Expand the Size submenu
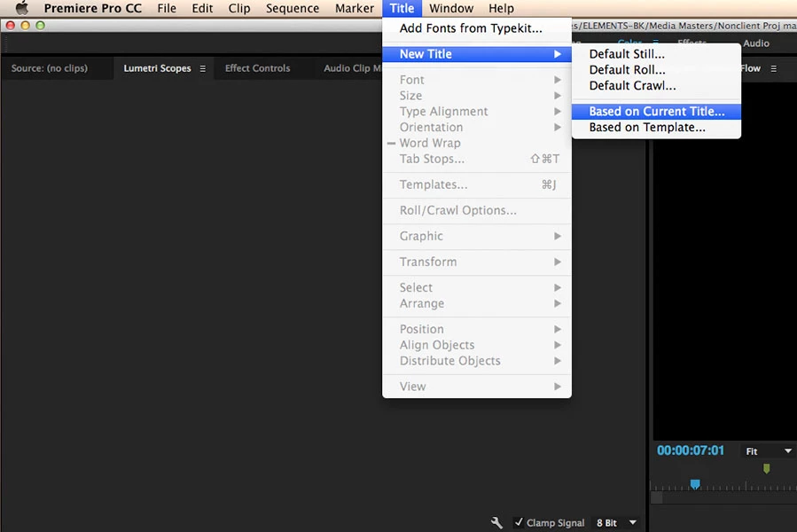Screen dimensions: 797x532 tap(477, 96)
